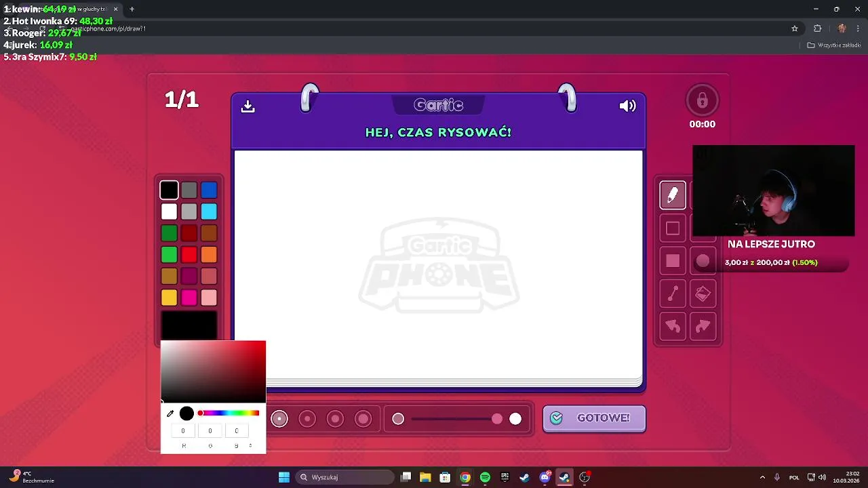Switch to Chrome in the taskbar
Viewport: 868px width, 488px height.
[x=465, y=477]
